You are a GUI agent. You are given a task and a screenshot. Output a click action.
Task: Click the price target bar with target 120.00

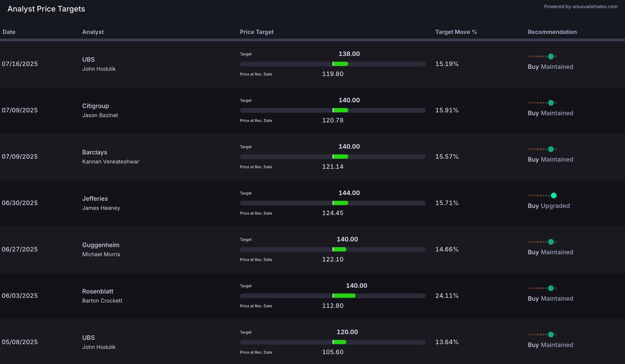tap(333, 342)
